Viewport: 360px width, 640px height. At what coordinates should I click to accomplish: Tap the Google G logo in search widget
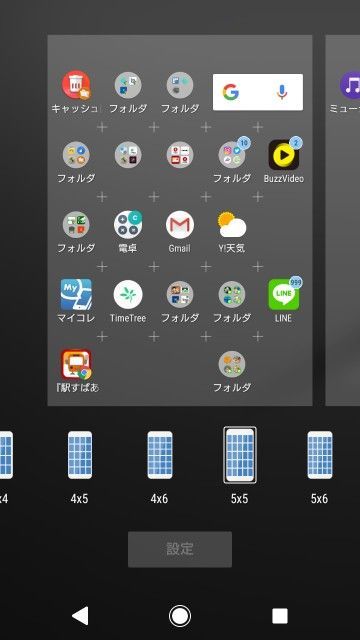tap(231, 92)
